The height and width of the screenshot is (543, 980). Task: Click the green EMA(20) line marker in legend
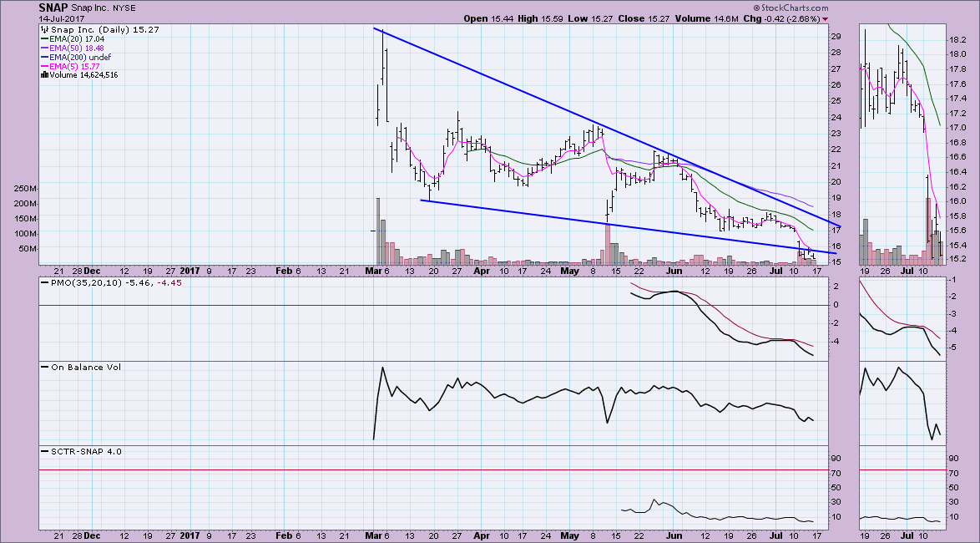[x=45, y=38]
